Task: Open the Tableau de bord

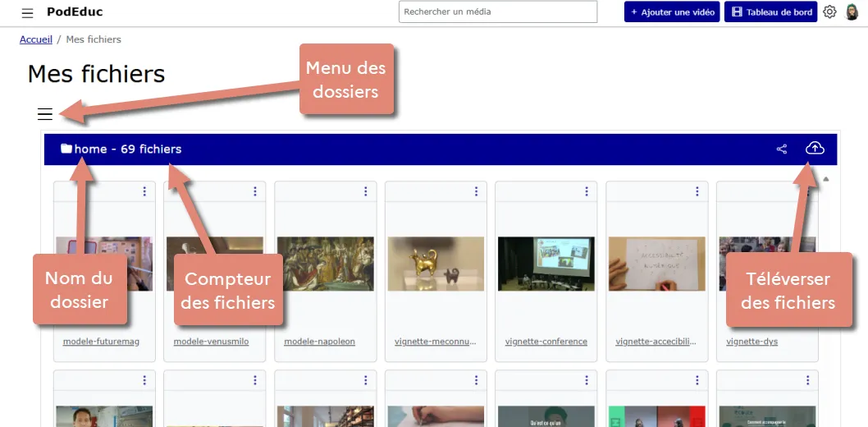Action: pyautogui.click(x=771, y=11)
